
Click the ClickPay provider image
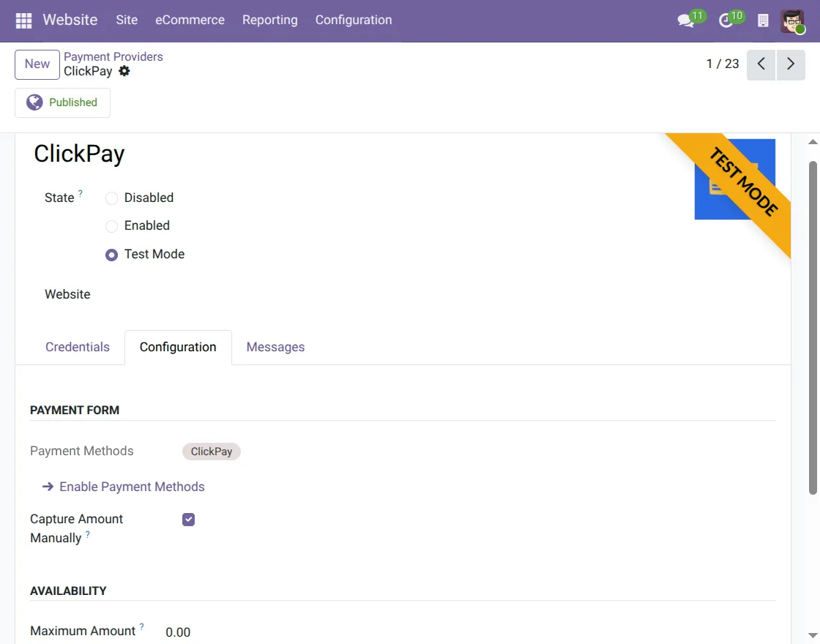[x=734, y=179]
